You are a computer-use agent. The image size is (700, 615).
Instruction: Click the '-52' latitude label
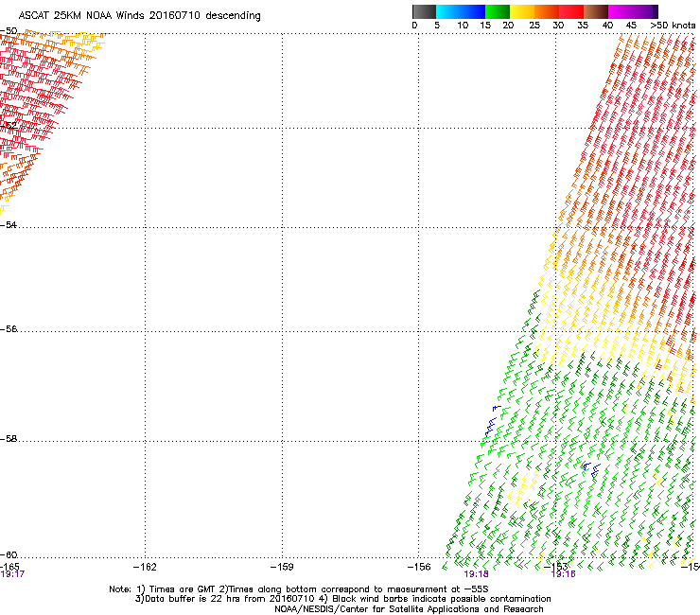pos(9,126)
